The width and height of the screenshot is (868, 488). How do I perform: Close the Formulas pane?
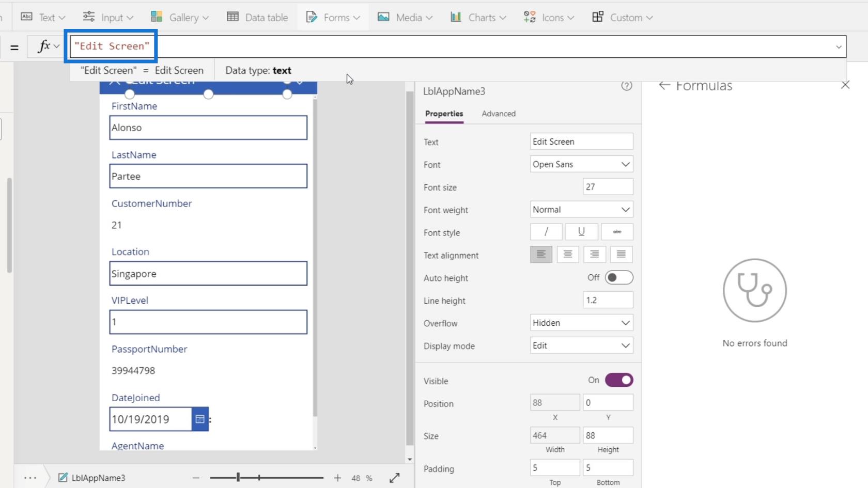pyautogui.click(x=845, y=85)
